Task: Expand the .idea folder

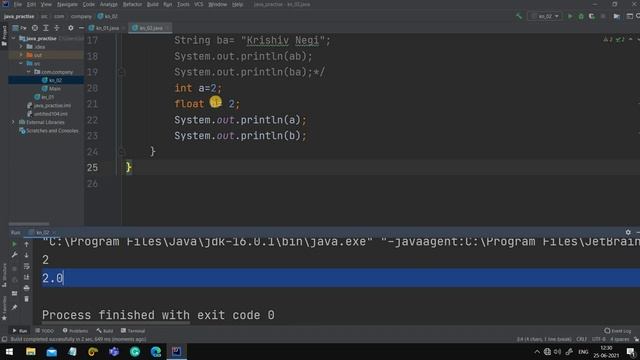Action: point(21,47)
